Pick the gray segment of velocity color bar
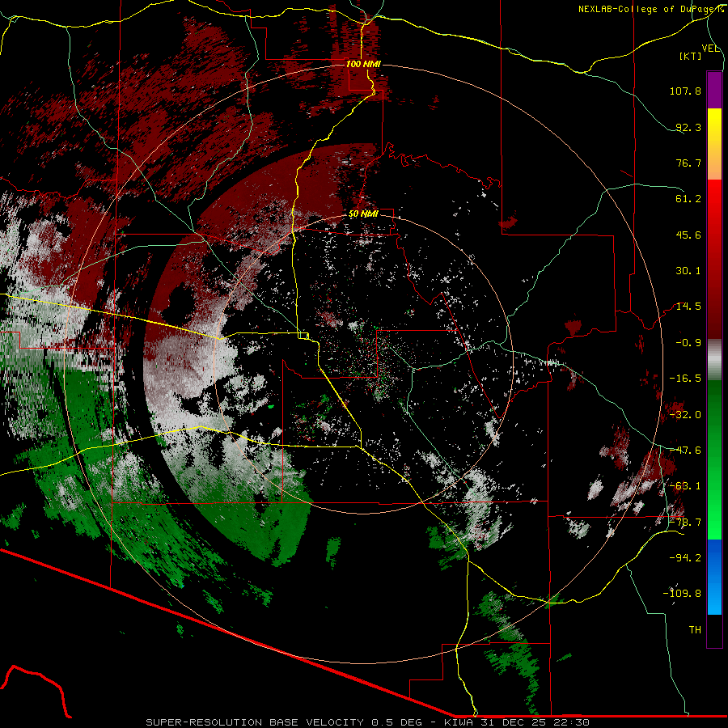The height and width of the screenshot is (728, 728). (714, 359)
